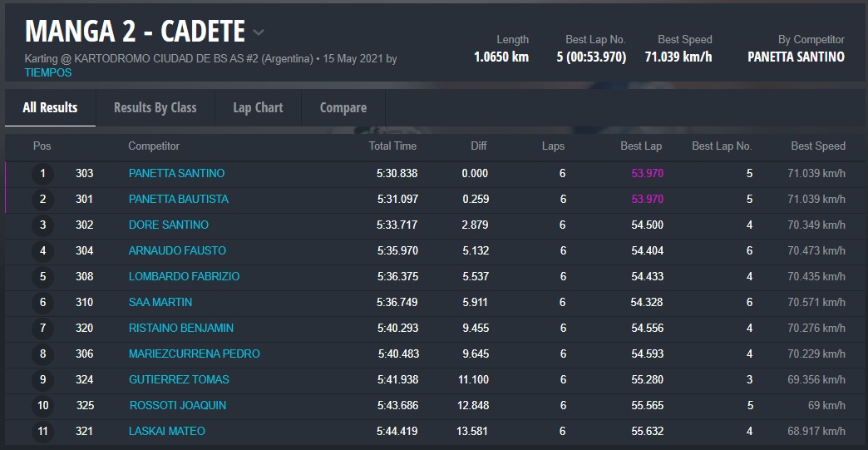This screenshot has height=450, width=868.
Task: Click the Total Time column header
Action: click(x=392, y=146)
